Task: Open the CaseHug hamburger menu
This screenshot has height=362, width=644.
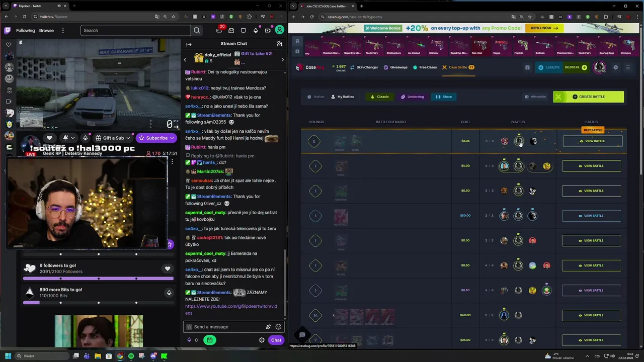Action: pos(627,67)
